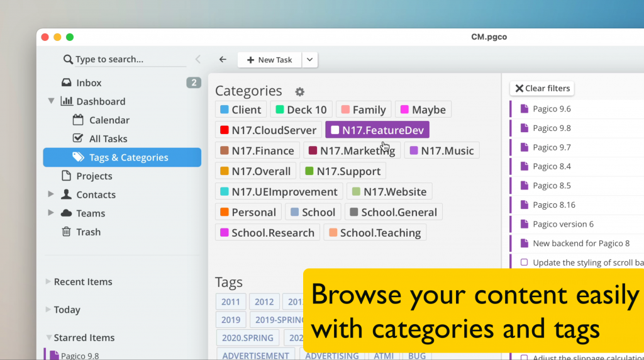
Task: Select N17.UEImprovement category
Action: tap(279, 192)
